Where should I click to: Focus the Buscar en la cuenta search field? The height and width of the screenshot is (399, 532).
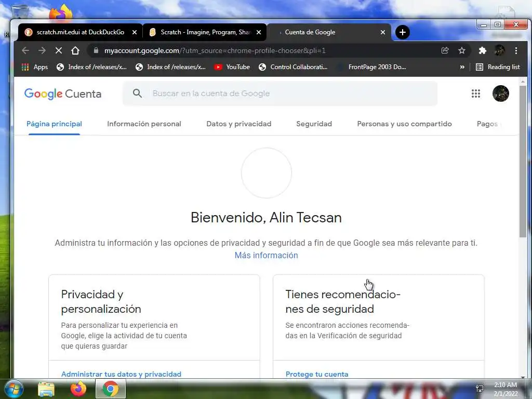[280, 94]
